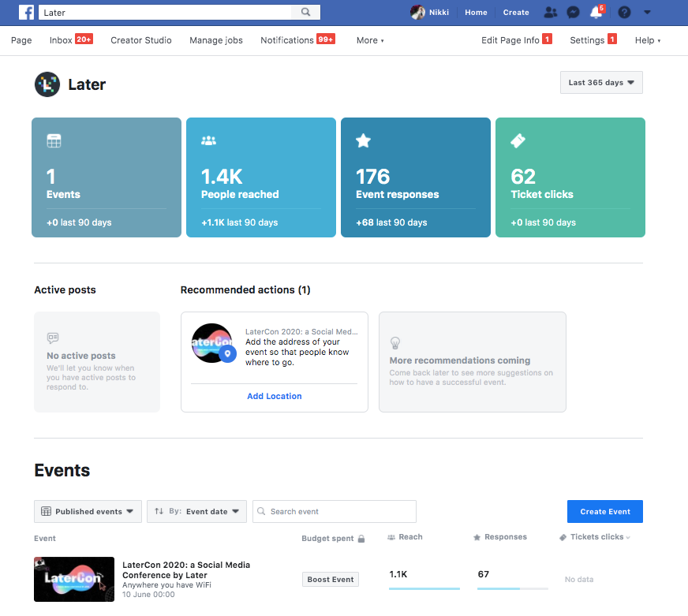
Task: Click the calendar icon on Events card
Action: (x=54, y=141)
